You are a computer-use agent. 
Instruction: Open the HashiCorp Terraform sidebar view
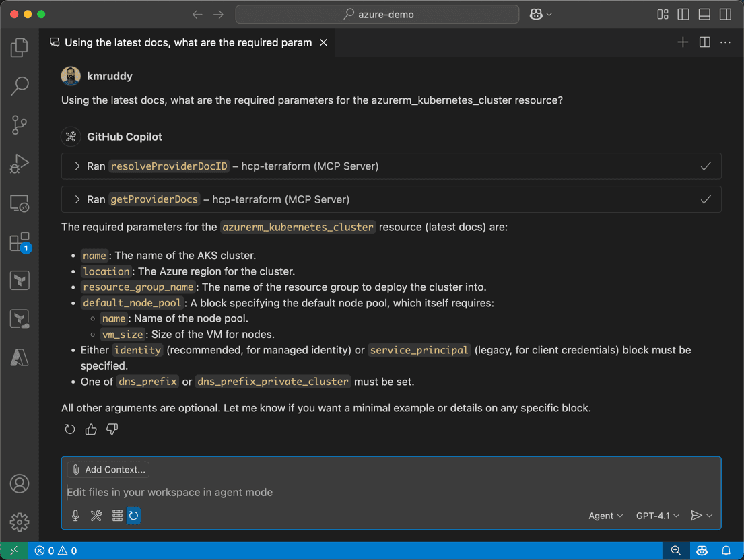[20, 280]
